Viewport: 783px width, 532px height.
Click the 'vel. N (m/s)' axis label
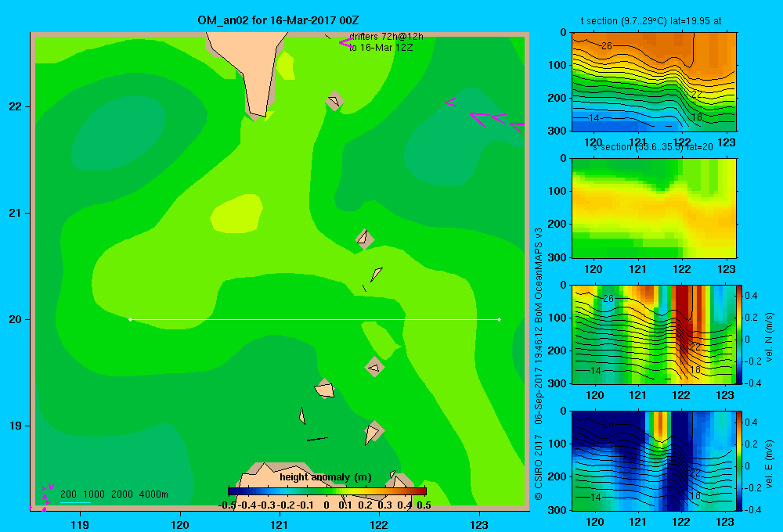[x=769, y=337]
